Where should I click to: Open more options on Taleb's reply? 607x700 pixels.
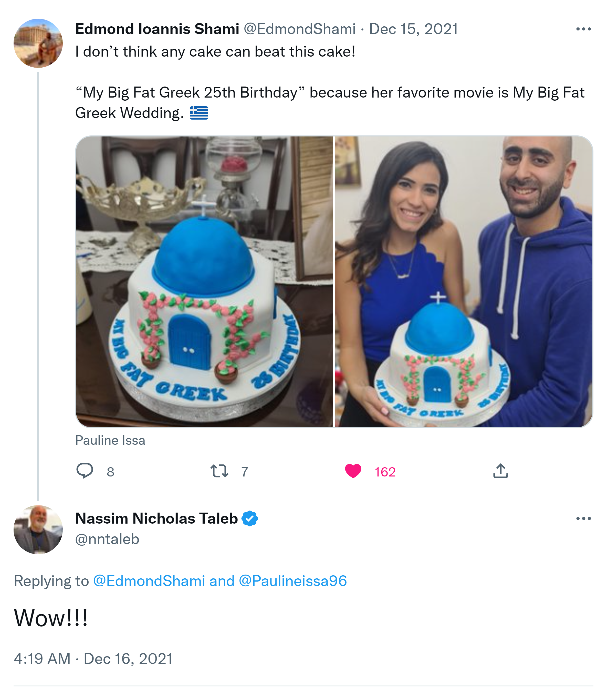[583, 518]
